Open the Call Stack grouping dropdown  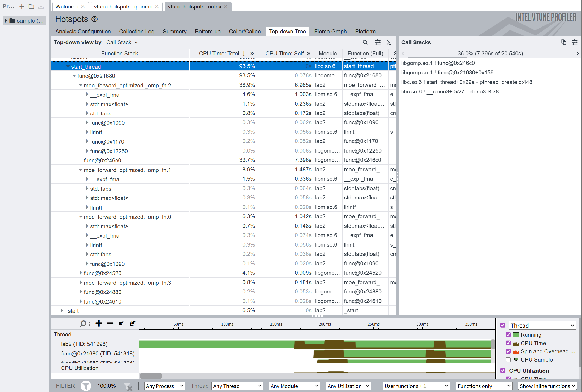122,42
